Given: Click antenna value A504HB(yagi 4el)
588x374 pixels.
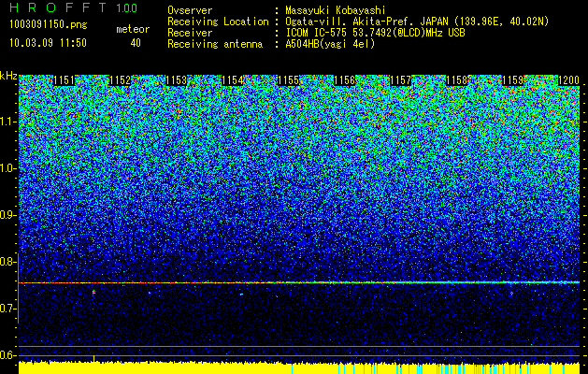Looking at the screenshot, I should point(330,44).
